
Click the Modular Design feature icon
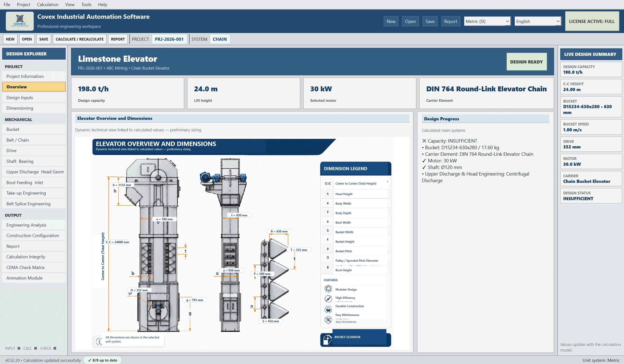coord(328,289)
